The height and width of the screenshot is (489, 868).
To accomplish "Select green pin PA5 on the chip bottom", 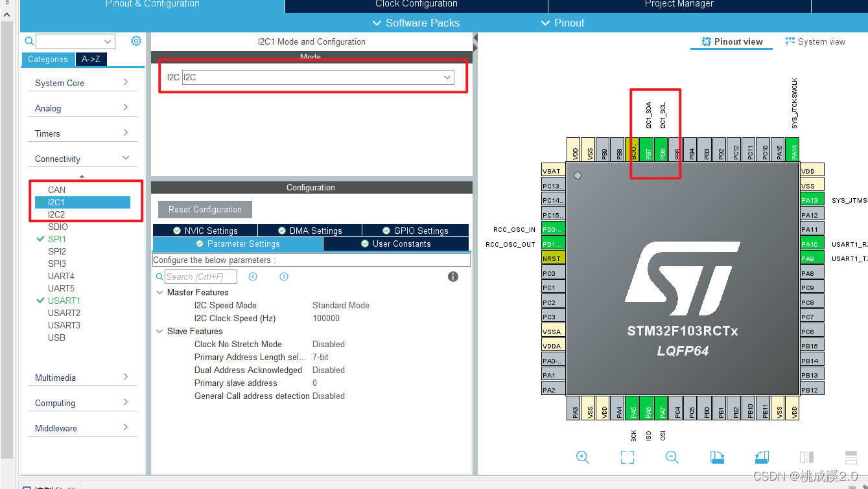I will 633,408.
